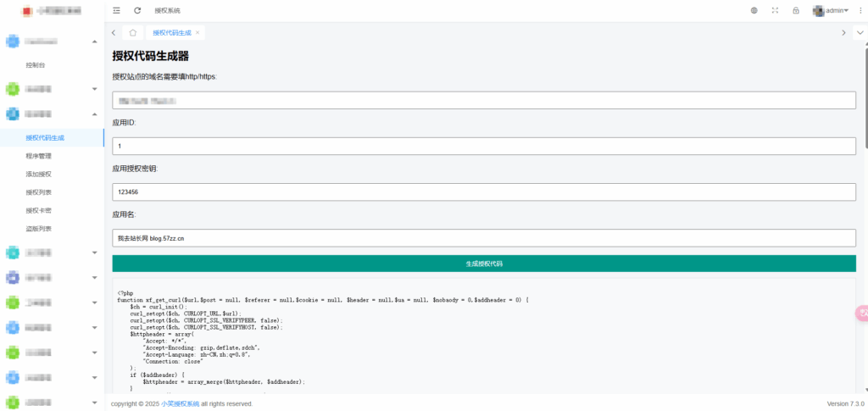
Task: Enter fullscreen with the expand icon
Action: pos(775,11)
